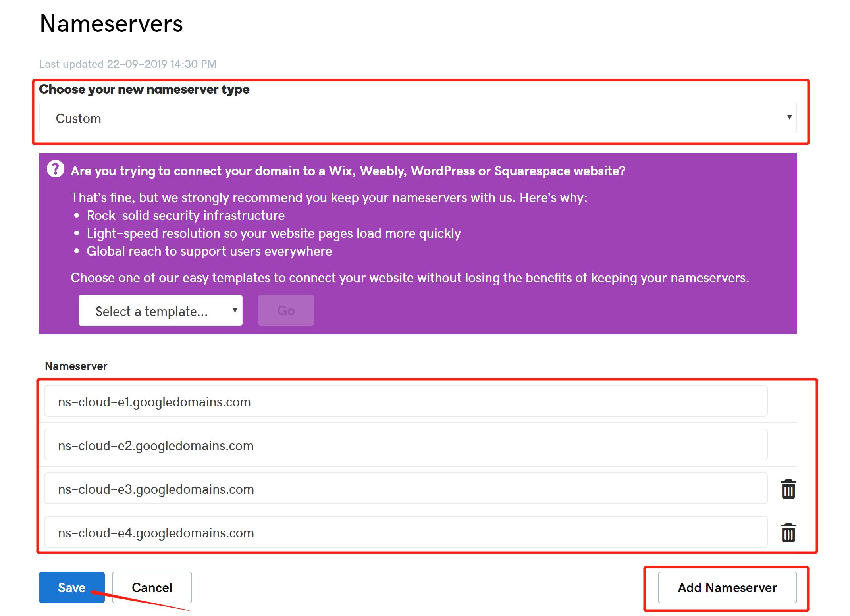Image resolution: width=850 pixels, height=616 pixels.
Task: Click the Last updated timestamp text
Action: [127, 64]
